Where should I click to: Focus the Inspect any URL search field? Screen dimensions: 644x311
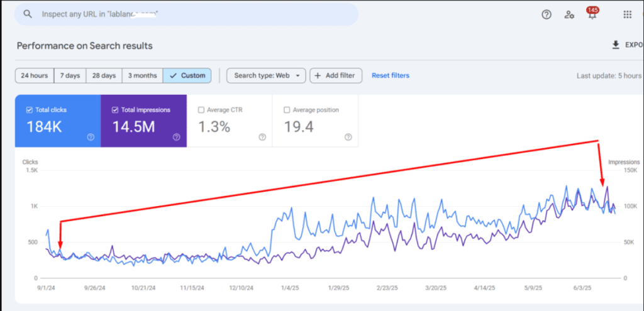tap(189, 14)
